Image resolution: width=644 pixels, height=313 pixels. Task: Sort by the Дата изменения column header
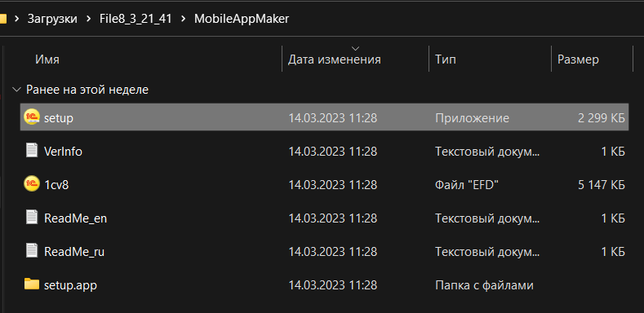(356, 60)
